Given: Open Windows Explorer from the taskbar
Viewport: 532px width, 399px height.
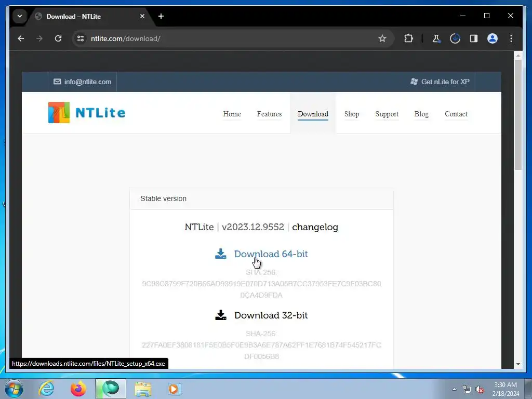Looking at the screenshot, I should [x=143, y=389].
